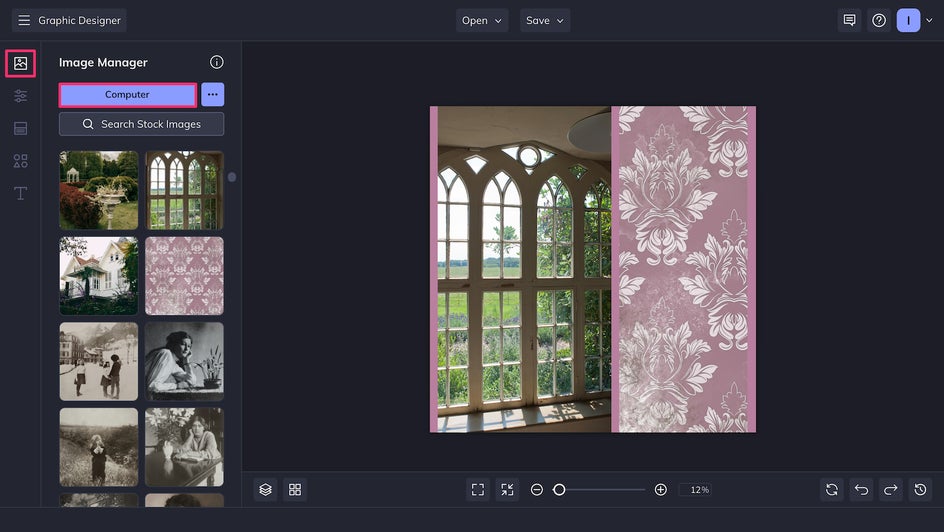
Task: Click the shrink to actual size icon
Action: [x=508, y=489]
